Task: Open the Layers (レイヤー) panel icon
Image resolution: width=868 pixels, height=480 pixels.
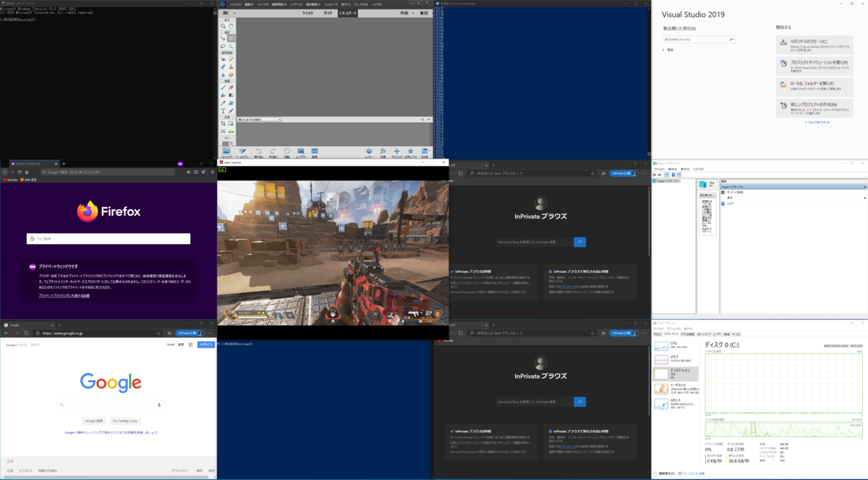Action: [x=369, y=151]
